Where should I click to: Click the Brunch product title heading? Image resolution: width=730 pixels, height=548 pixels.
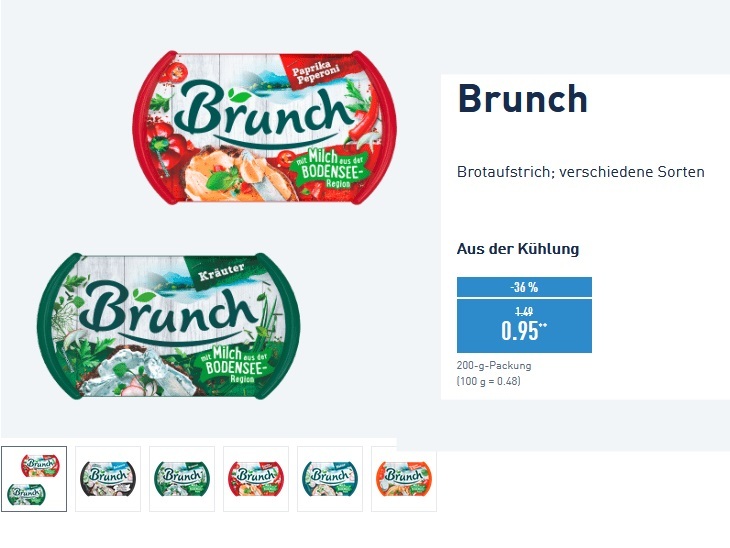522,99
